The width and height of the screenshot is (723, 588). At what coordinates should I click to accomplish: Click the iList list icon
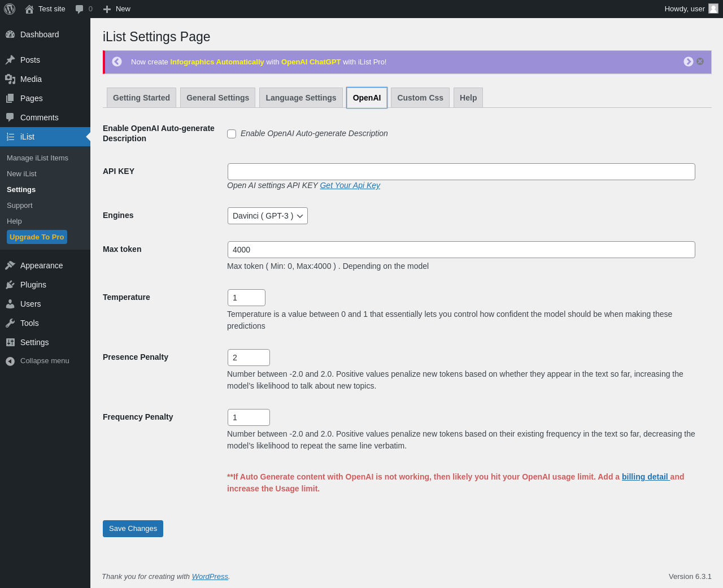pyautogui.click(x=10, y=137)
